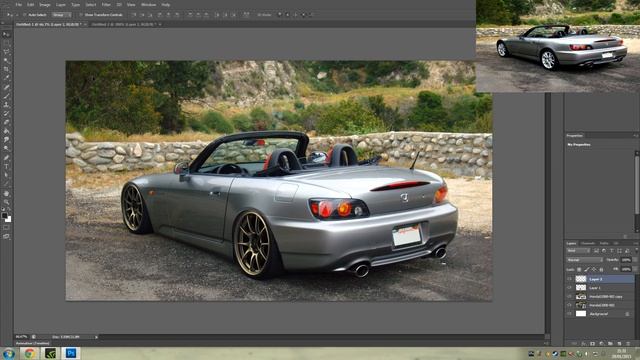
Task: Add a layer mask to layer
Action: tap(592, 344)
